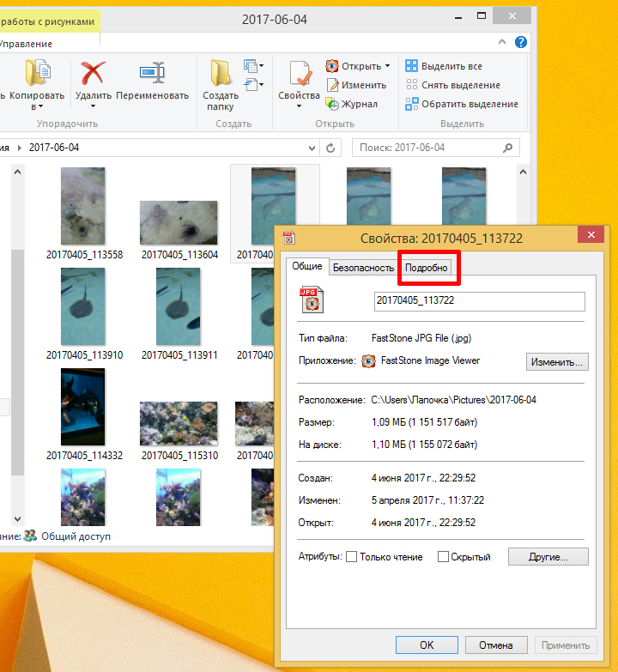This screenshot has height=672, width=618.
Task: Click the Другие... attributes button
Action: point(548,557)
